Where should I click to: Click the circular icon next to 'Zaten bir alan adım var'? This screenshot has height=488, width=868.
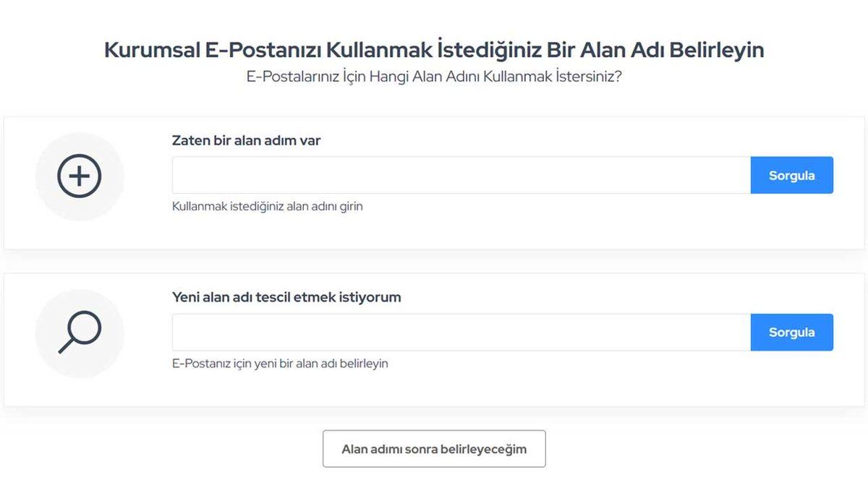click(80, 176)
